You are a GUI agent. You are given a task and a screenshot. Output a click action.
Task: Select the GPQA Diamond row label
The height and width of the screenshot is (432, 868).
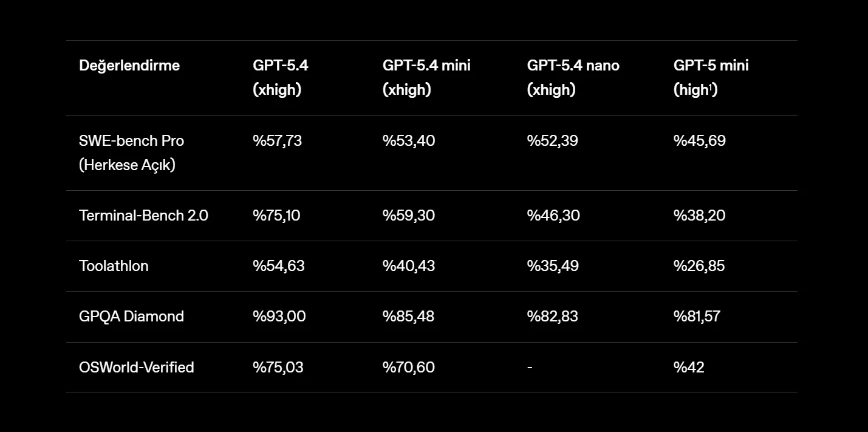pyautogui.click(x=131, y=317)
